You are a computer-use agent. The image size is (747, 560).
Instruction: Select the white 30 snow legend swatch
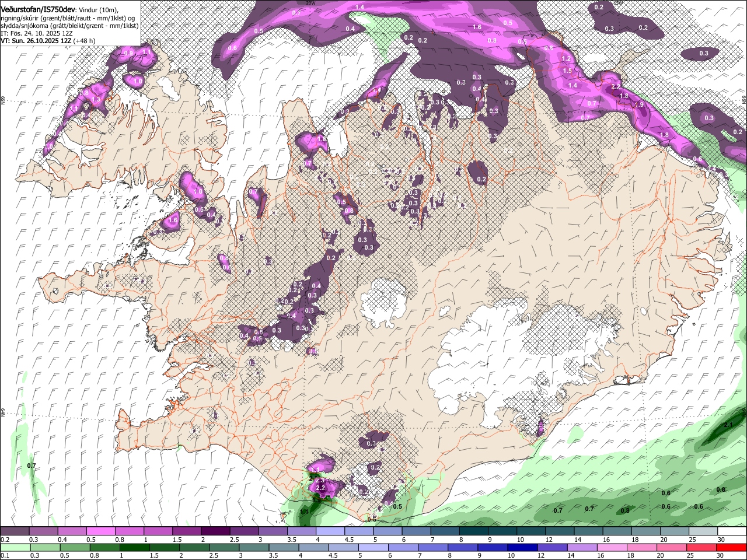(732, 531)
